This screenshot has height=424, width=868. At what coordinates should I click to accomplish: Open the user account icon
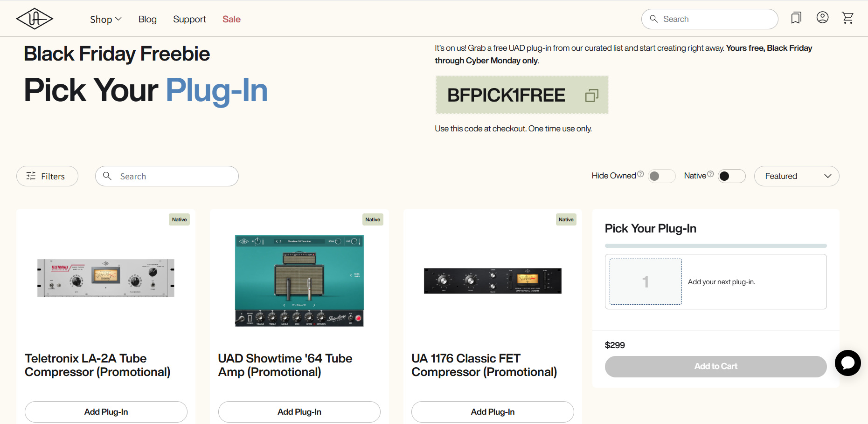coord(822,18)
